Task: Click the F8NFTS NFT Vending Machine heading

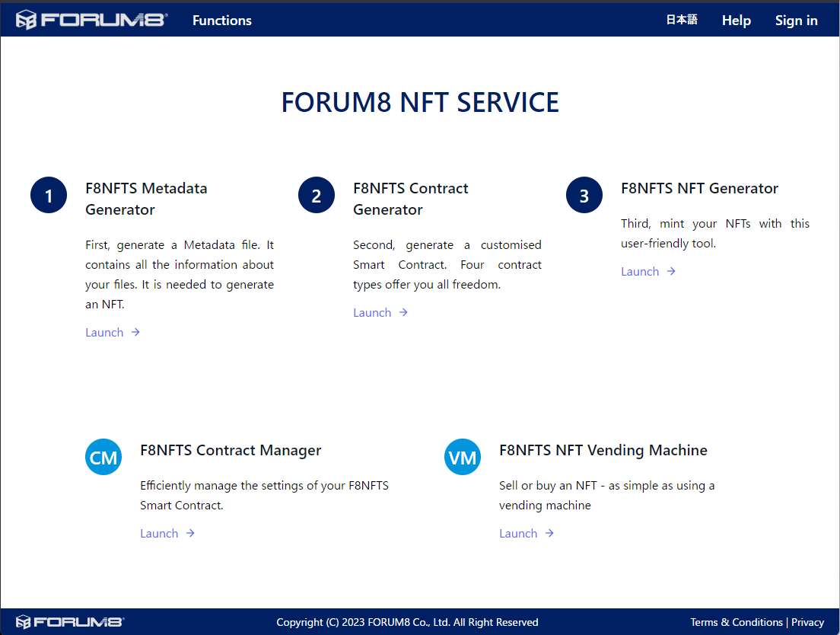Action: click(x=603, y=450)
